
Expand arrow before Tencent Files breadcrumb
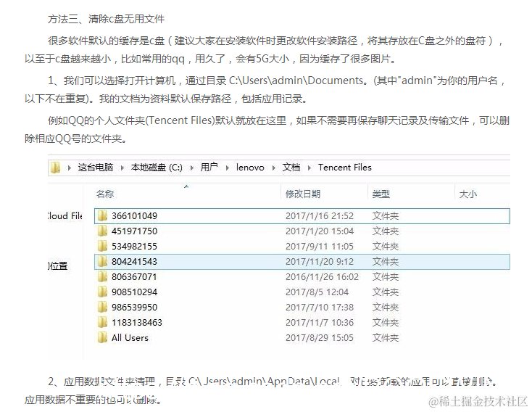tap(309, 168)
